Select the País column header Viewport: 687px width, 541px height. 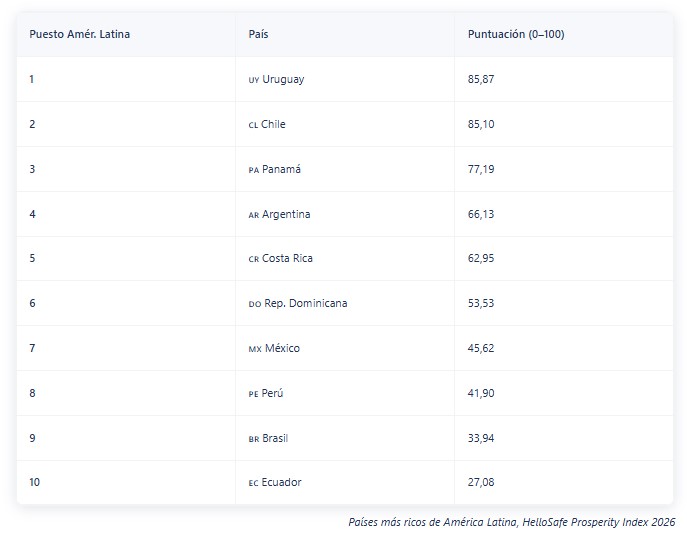point(258,34)
